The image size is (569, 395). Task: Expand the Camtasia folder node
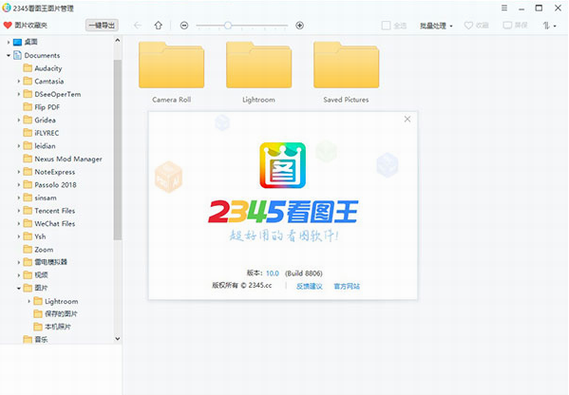[19, 81]
